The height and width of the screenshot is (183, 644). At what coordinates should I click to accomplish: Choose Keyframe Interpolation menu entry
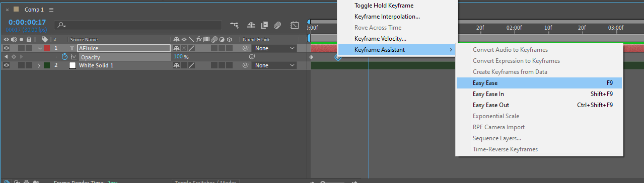coord(387,17)
